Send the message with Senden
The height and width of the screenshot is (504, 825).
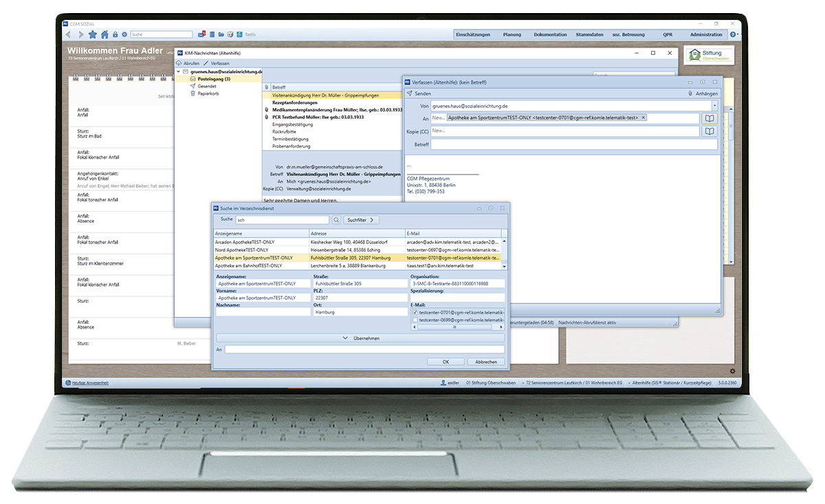point(419,94)
